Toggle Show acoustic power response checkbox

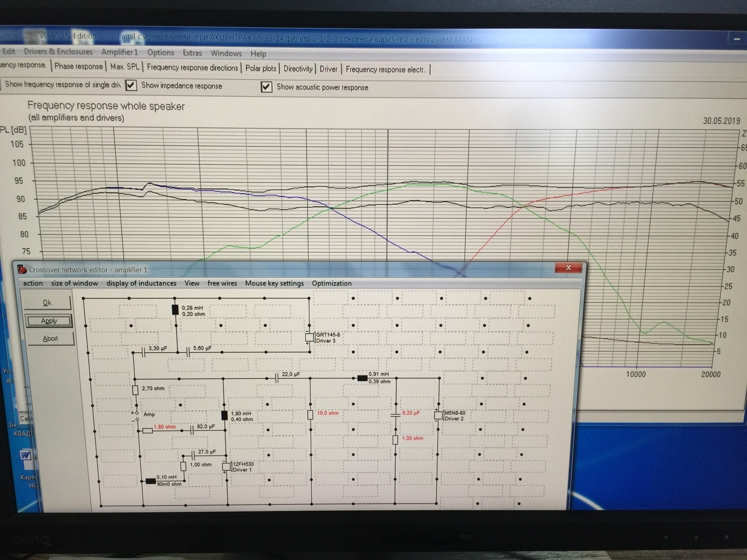coord(266,87)
